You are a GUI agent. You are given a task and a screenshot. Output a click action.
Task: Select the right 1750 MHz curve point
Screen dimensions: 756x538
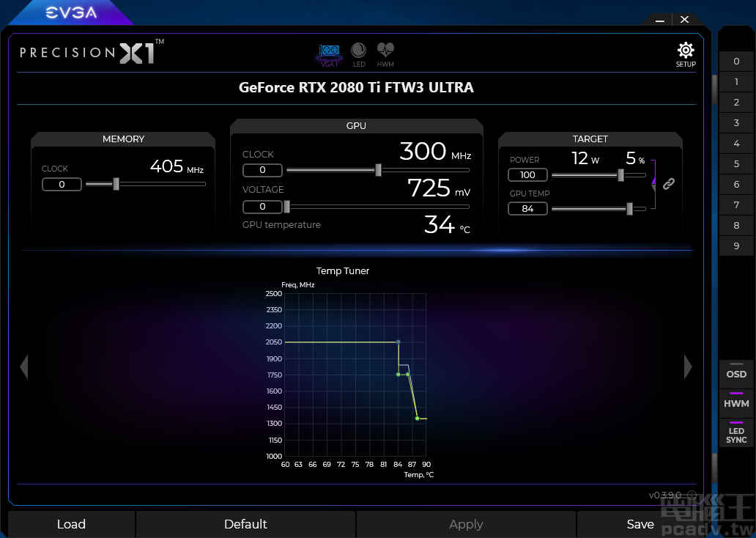click(x=408, y=375)
